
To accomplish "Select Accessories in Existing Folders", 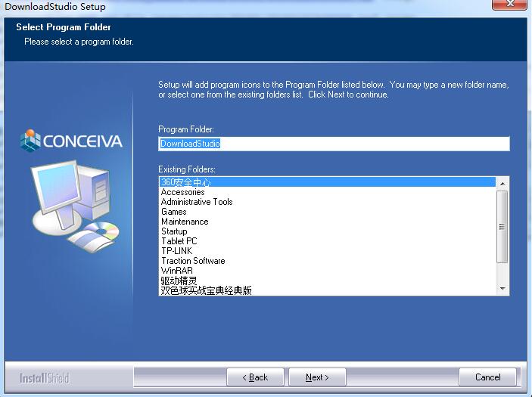I will click(x=182, y=192).
